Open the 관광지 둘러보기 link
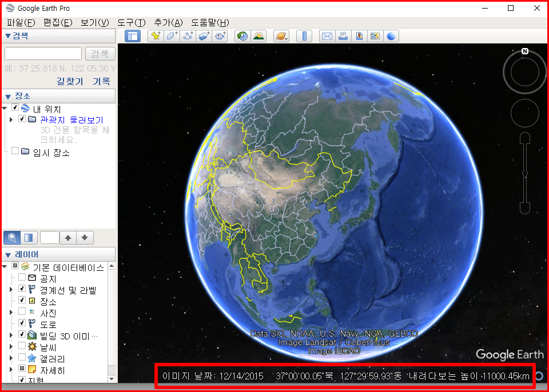This screenshot has height=392, width=549. pos(72,120)
